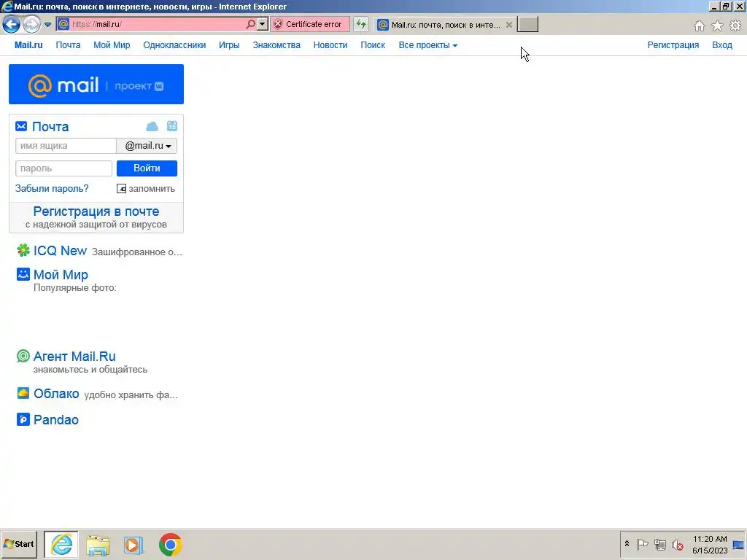Toggle the запомнить checkbox

(x=122, y=189)
